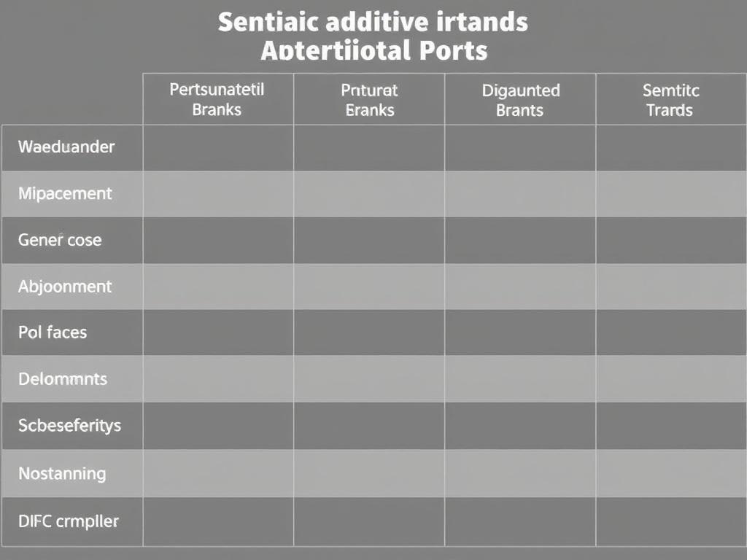Click the "Digaunted Brants" column header
747x560 pixels.
[x=520, y=100]
